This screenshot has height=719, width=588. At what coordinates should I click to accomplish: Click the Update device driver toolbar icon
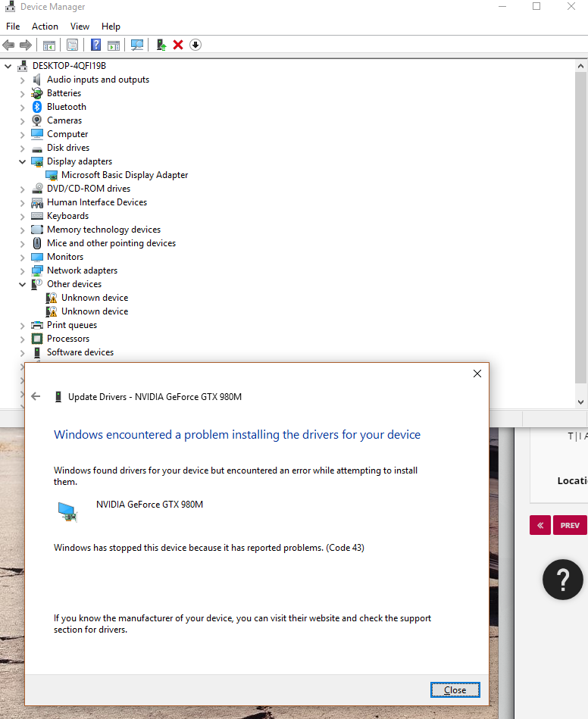(x=161, y=45)
